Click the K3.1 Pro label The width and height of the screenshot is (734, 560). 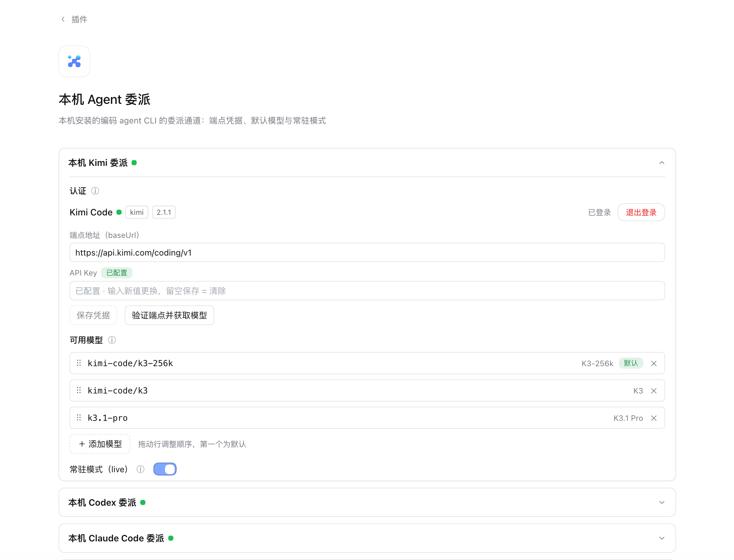coord(628,418)
